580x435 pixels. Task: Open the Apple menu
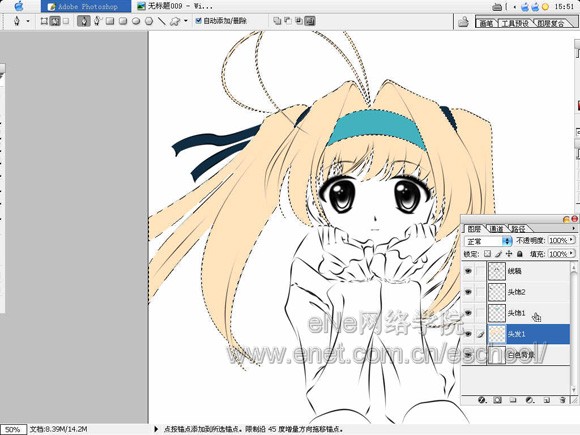18,6
